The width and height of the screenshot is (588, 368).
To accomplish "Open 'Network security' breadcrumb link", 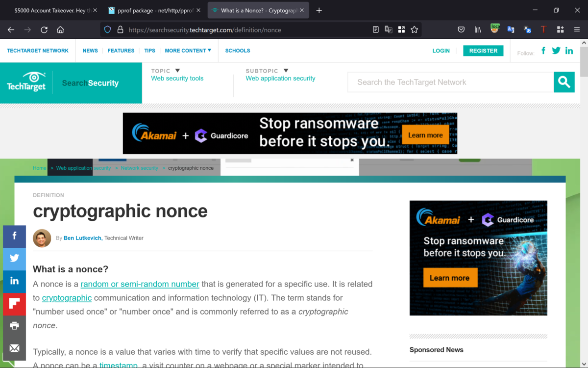I will (x=140, y=168).
